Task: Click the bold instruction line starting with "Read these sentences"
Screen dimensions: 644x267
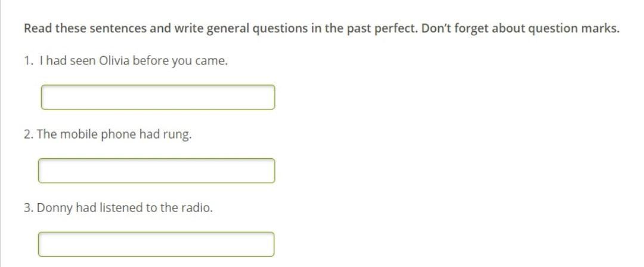Action: pyautogui.click(x=321, y=29)
